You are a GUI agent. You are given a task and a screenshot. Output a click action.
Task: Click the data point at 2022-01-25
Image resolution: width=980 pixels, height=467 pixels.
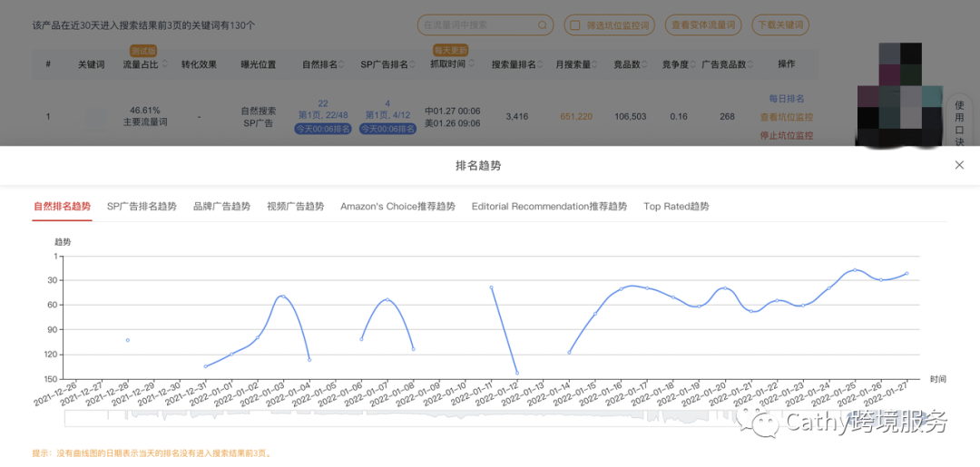(855, 270)
